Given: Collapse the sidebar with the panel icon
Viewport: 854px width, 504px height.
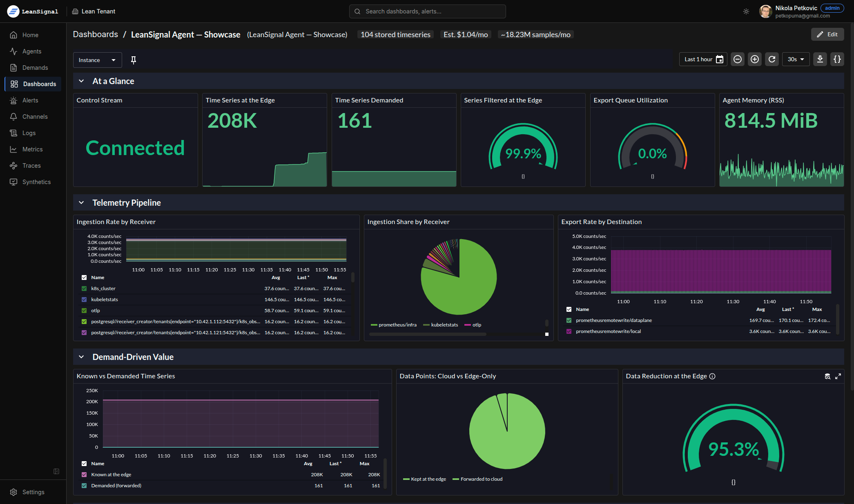Looking at the screenshot, I should click(x=56, y=471).
